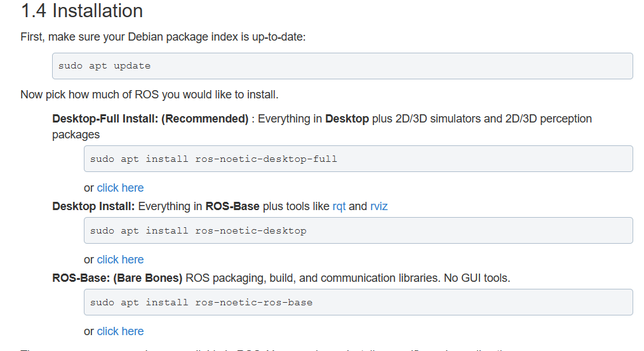Open the rviz link
Viewport: 644px width, 351px height.
click(379, 206)
